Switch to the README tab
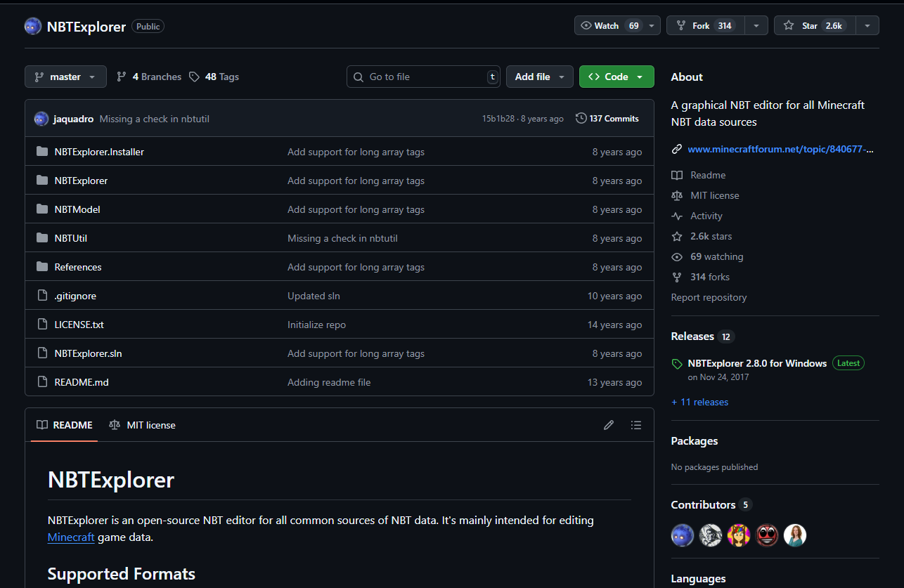 [x=65, y=425]
